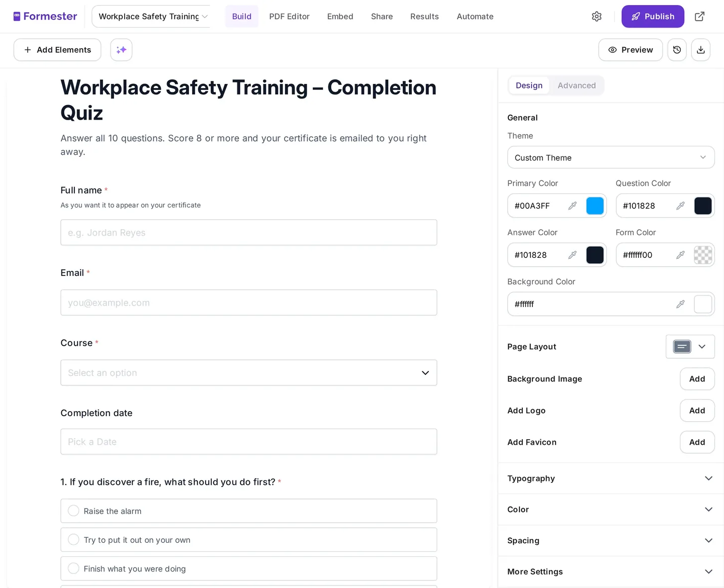Expand the More Settings section

point(611,572)
